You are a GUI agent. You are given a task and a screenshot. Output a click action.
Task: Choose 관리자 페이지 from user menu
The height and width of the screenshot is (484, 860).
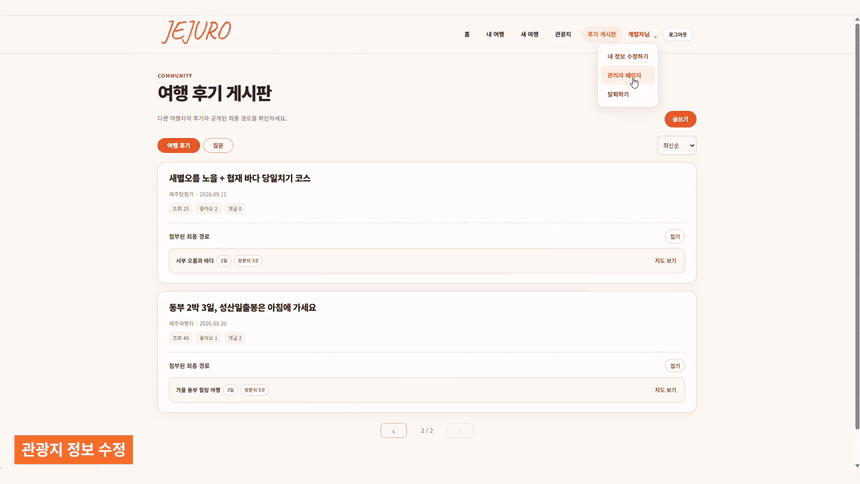[627, 76]
